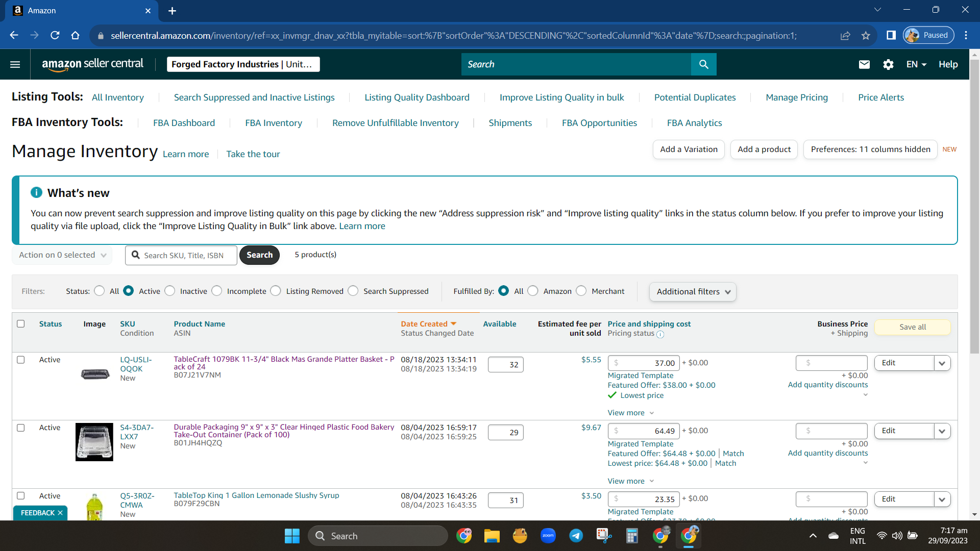Select the Inactive status radio button
Viewport: 980px width, 551px height.
170,291
